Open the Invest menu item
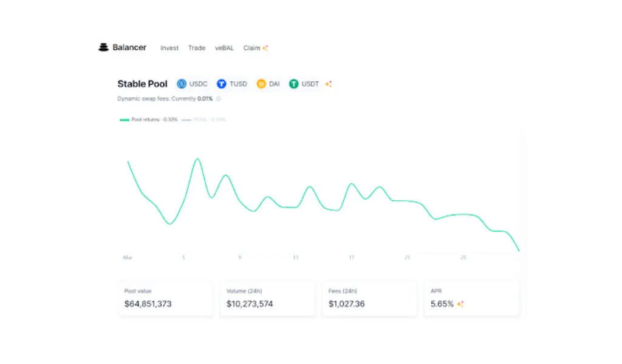The width and height of the screenshot is (622, 364). (x=169, y=48)
